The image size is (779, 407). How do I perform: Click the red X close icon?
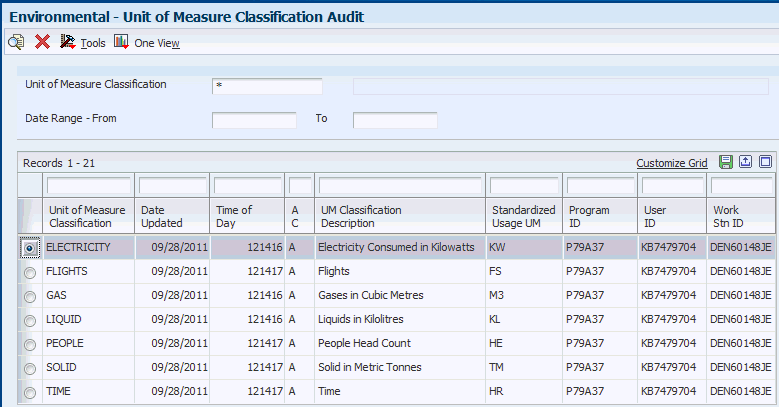coord(42,42)
